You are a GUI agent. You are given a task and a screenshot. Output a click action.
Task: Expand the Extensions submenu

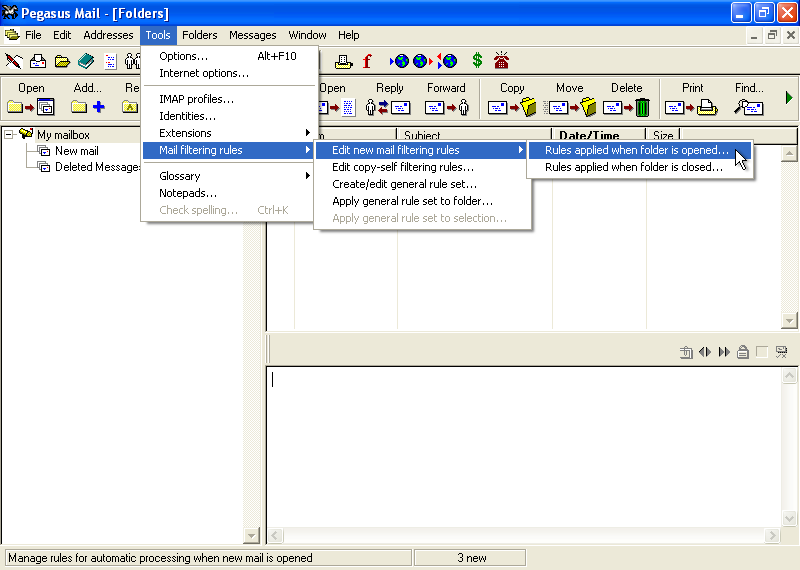point(228,133)
